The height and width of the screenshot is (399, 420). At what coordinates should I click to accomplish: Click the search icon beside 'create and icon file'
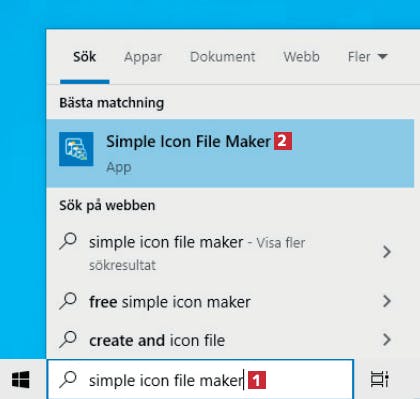coord(68,339)
